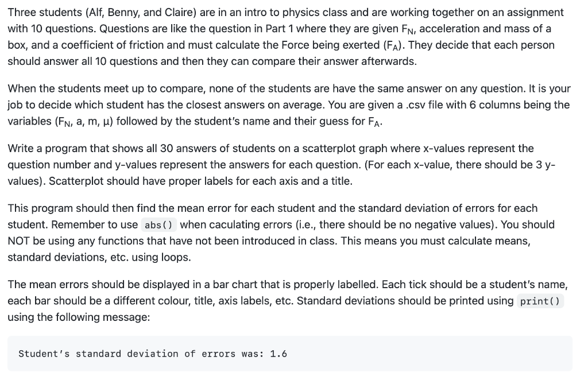Click the inline code abs()

(158, 225)
